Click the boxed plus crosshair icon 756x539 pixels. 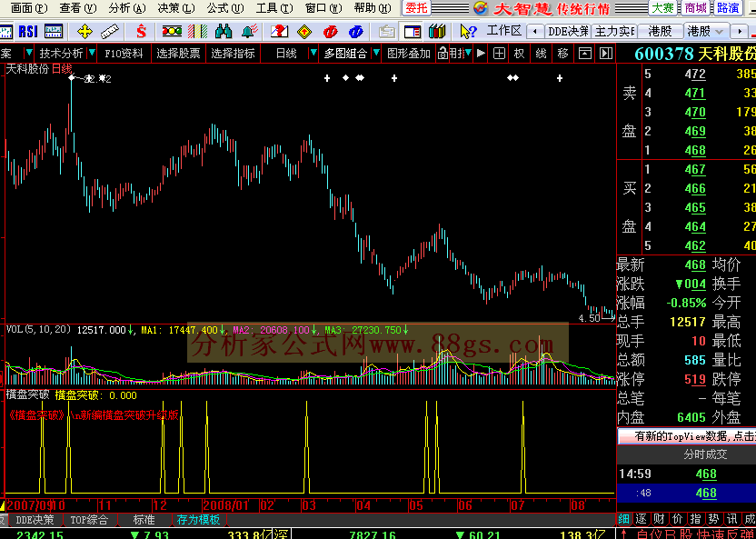point(499,53)
